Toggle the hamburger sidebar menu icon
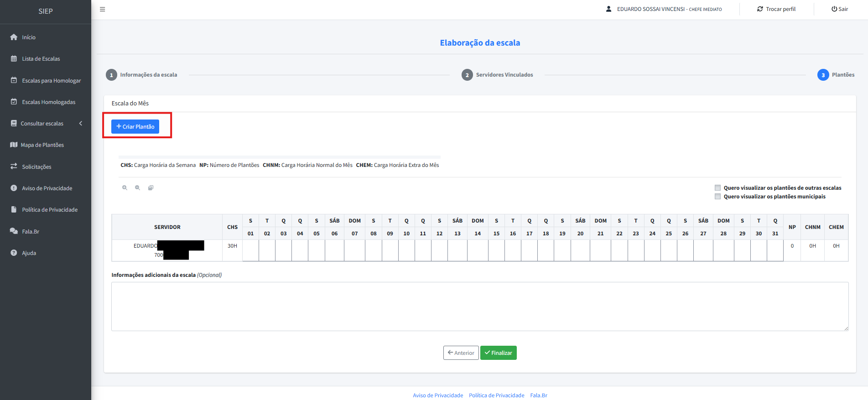Viewport: 868px width, 400px height. [x=103, y=9]
